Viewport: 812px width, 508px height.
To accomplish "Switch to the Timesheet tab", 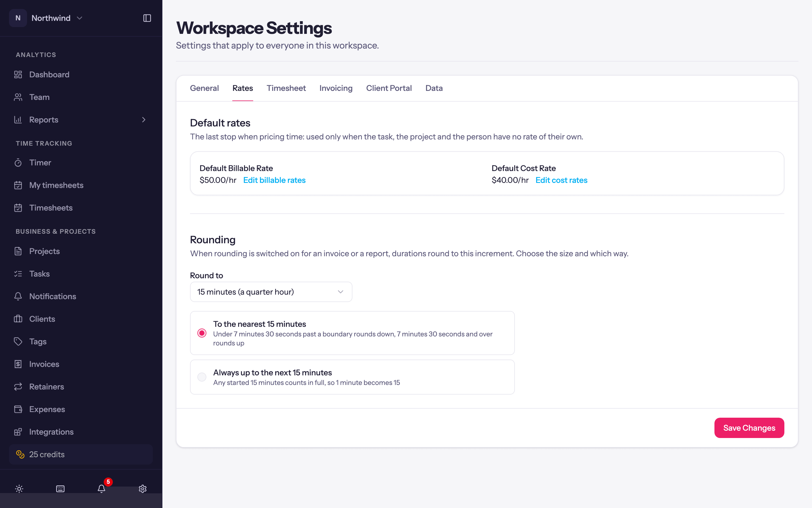I will (286, 88).
